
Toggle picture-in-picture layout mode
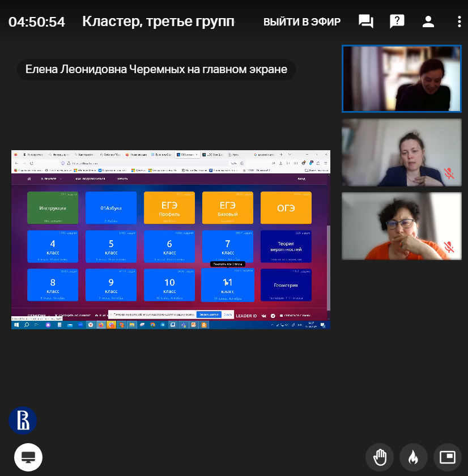[x=448, y=457]
